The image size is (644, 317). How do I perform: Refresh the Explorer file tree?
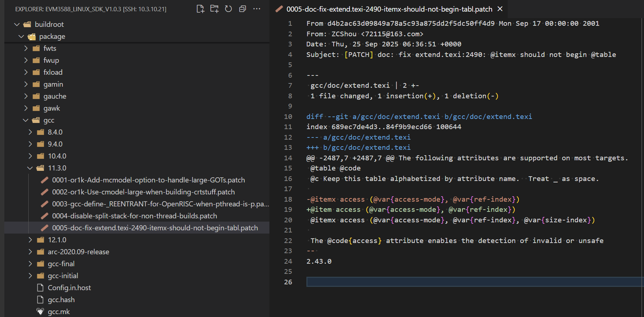pos(228,9)
